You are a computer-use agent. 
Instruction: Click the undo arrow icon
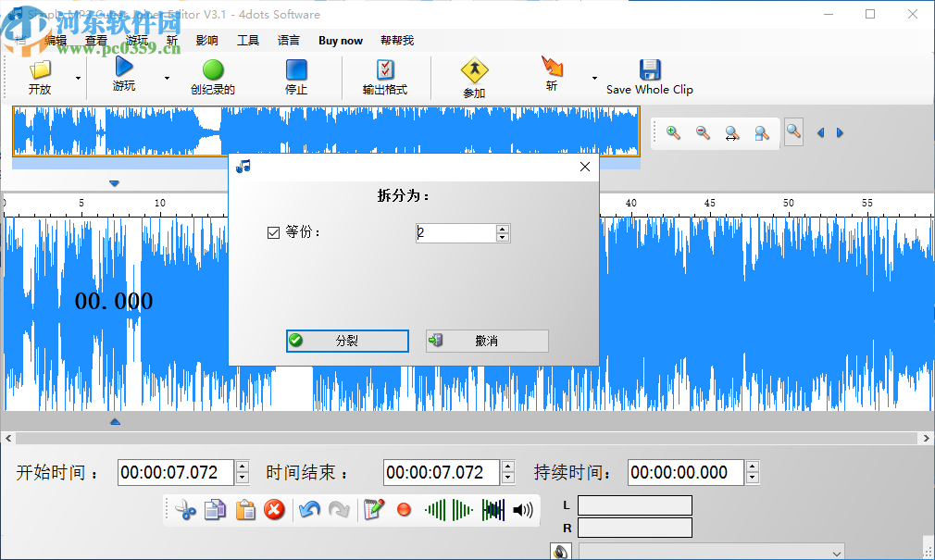[308, 509]
